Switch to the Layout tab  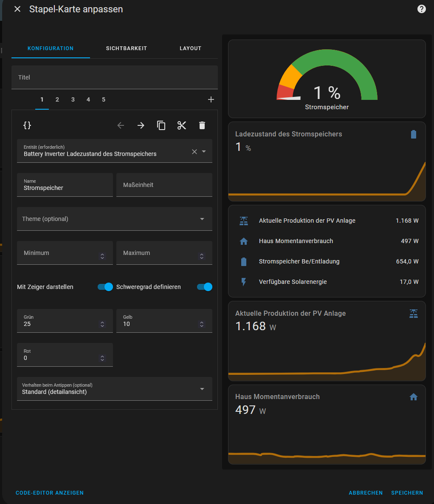(191, 48)
